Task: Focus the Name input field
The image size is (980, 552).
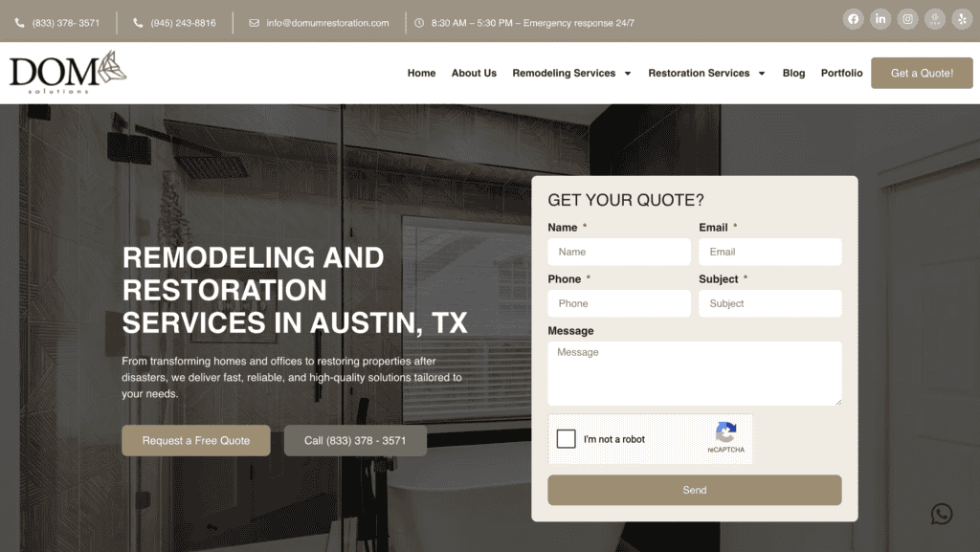Action: pyautogui.click(x=619, y=252)
